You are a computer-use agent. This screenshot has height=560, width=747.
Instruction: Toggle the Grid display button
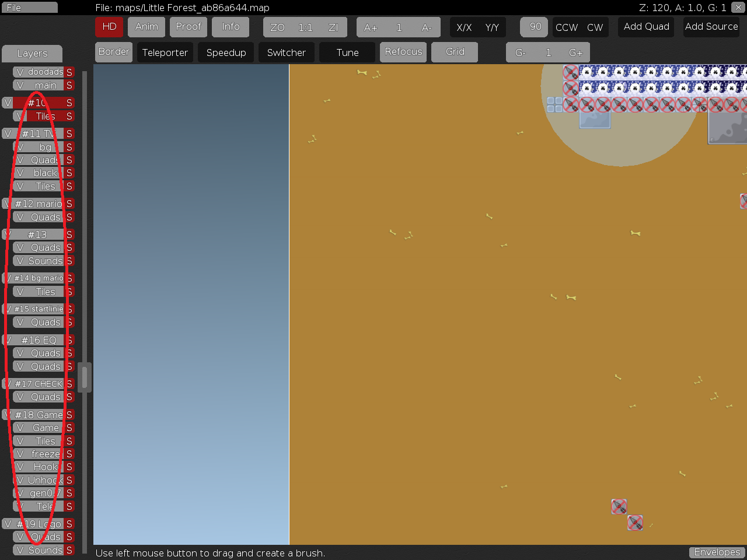tap(455, 52)
